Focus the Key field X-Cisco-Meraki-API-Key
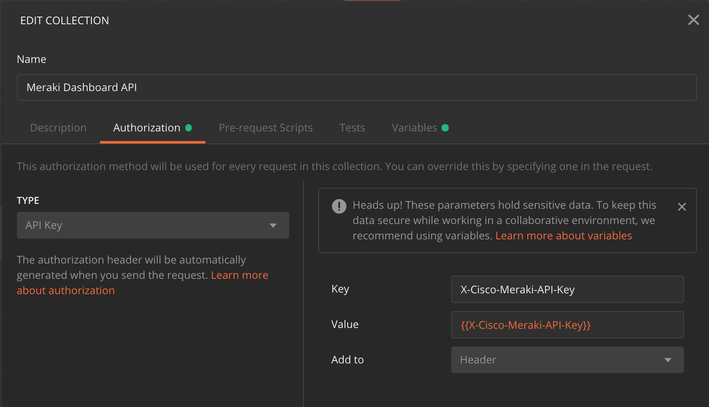 coord(566,290)
